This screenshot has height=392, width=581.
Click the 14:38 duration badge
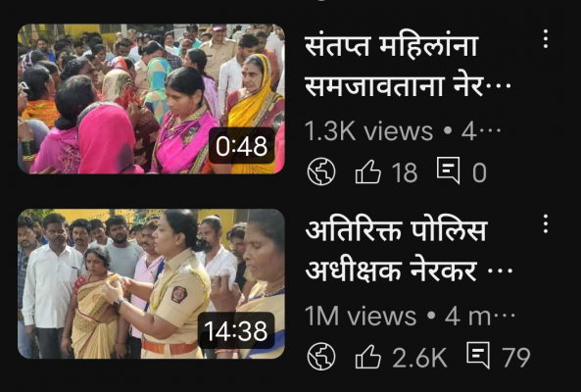(x=236, y=330)
